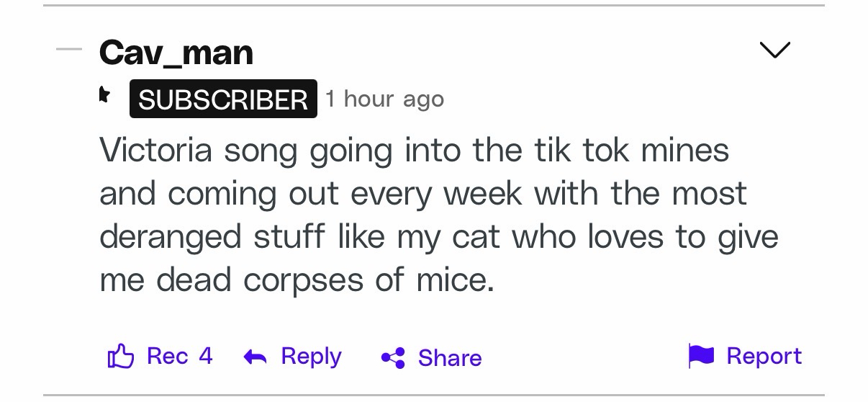The image size is (868, 402).
Task: Click the black SUBSCRIBER badge
Action: [x=223, y=99]
